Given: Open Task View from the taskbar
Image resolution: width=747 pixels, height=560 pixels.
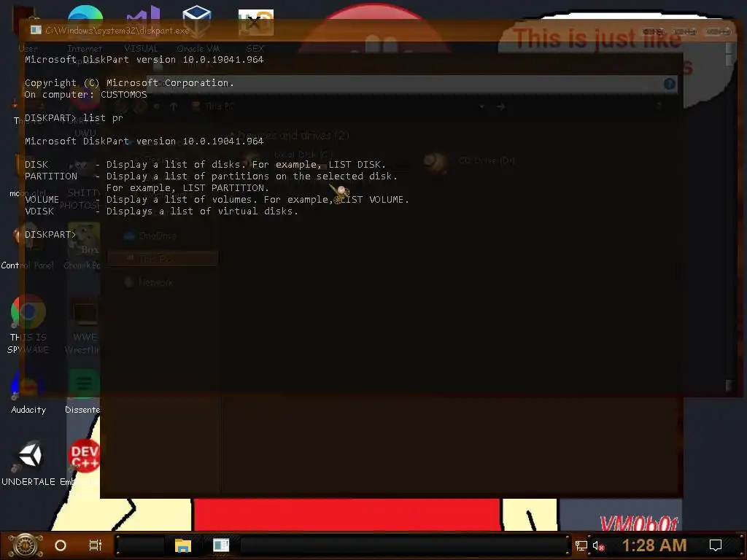Looking at the screenshot, I should click(96, 545).
